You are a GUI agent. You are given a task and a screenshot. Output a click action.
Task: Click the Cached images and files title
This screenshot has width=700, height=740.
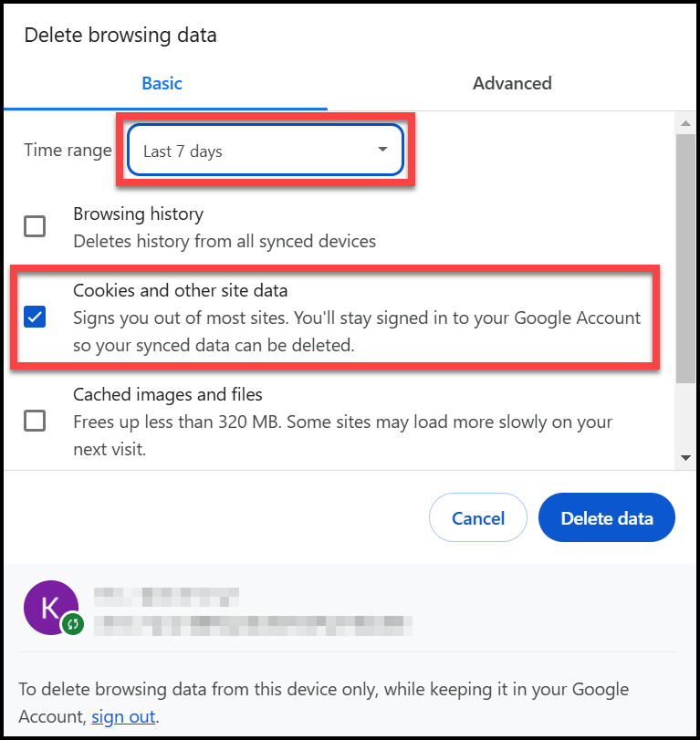tap(167, 395)
